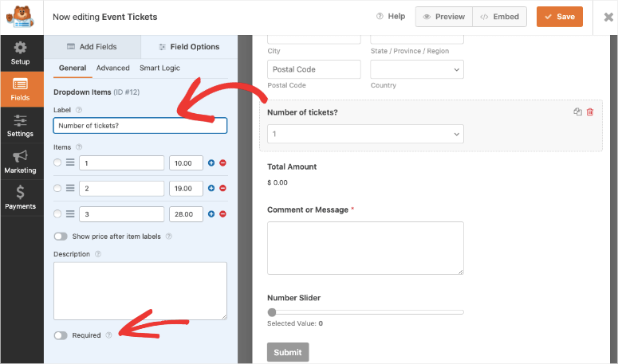
Task: Open the Advanced options tab
Action: [112, 68]
